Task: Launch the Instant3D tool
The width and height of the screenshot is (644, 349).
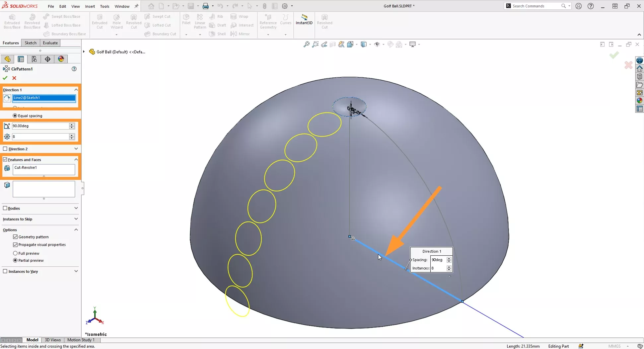Action: click(x=304, y=21)
